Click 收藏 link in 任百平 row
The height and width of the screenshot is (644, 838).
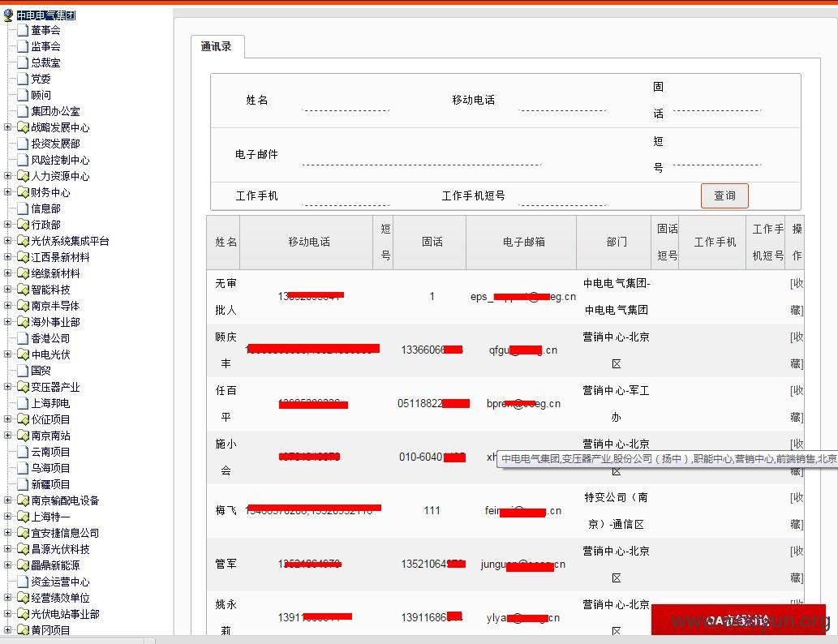click(x=797, y=403)
